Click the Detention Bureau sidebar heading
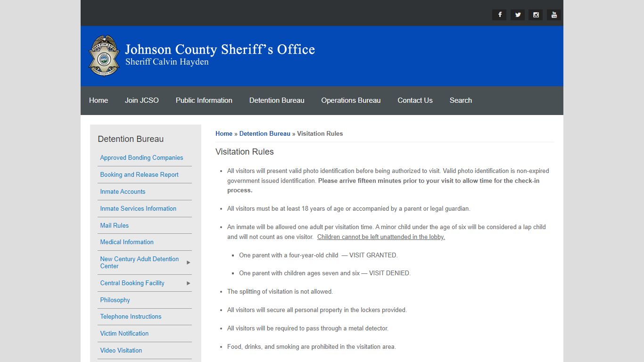The image size is (644, 362). [131, 139]
